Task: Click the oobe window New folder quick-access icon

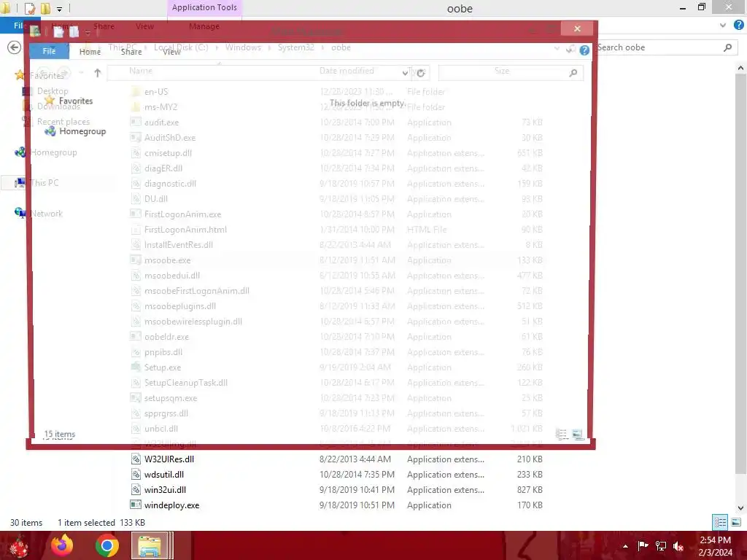Action: pyautogui.click(x=46, y=8)
